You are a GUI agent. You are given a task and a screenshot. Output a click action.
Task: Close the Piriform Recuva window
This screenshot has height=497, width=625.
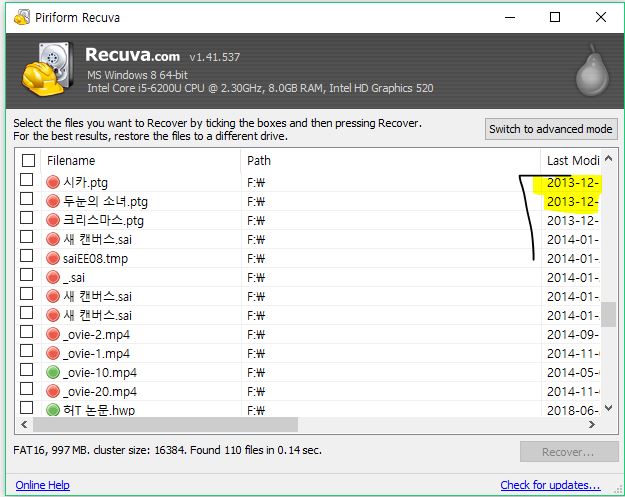[x=601, y=17]
